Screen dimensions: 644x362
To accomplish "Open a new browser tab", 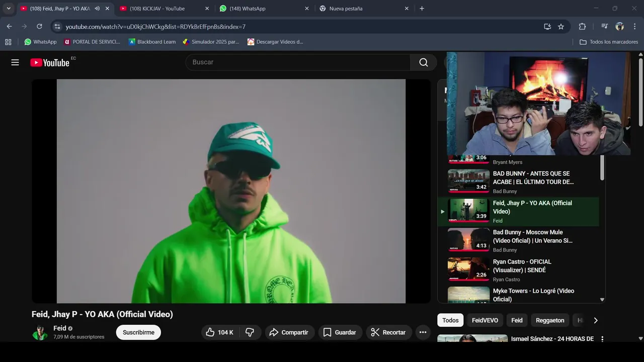I will click(422, 9).
